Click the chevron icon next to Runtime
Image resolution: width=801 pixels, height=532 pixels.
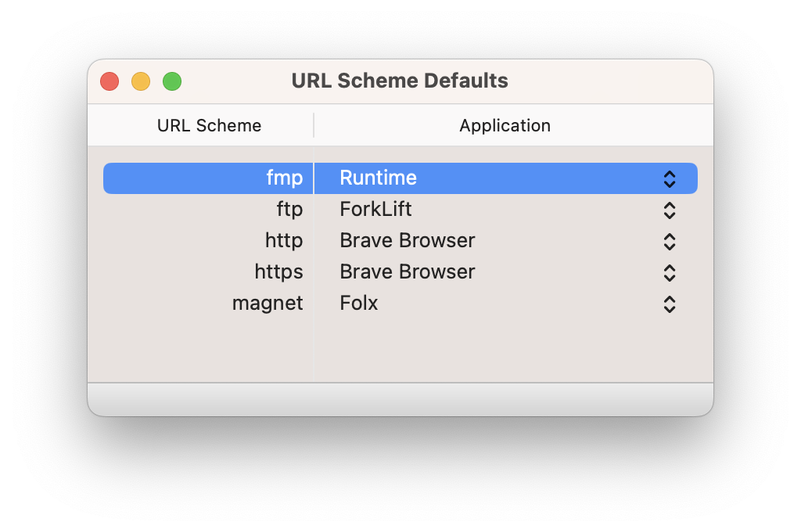(x=670, y=178)
